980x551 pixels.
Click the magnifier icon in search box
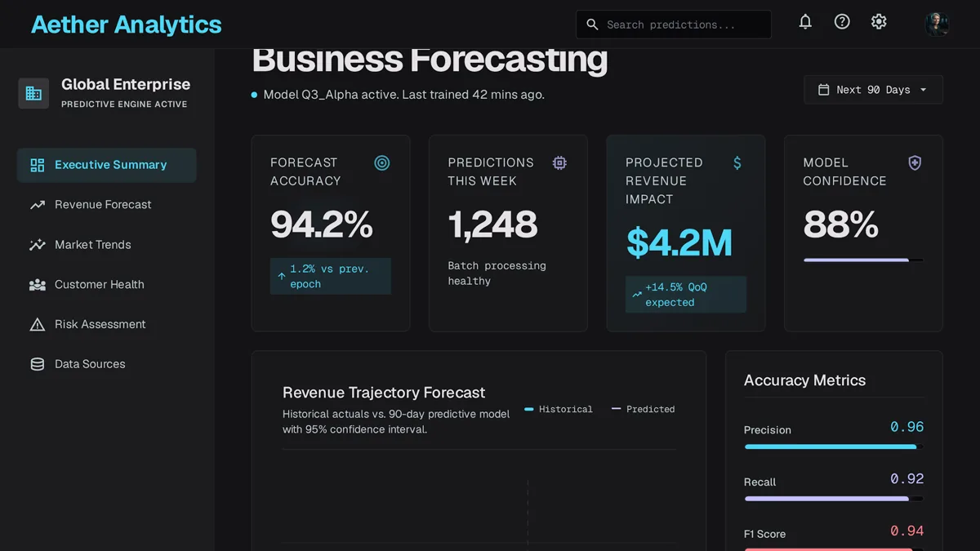(x=593, y=24)
